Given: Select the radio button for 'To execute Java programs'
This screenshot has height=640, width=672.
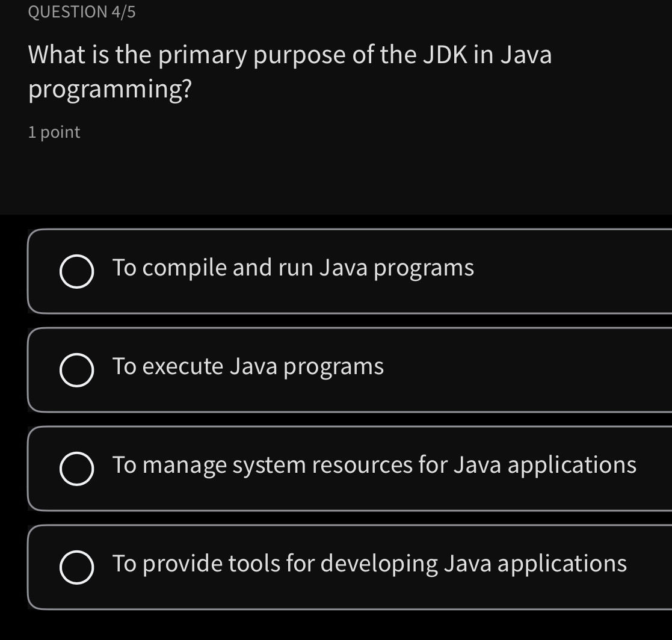Looking at the screenshot, I should 76,369.
